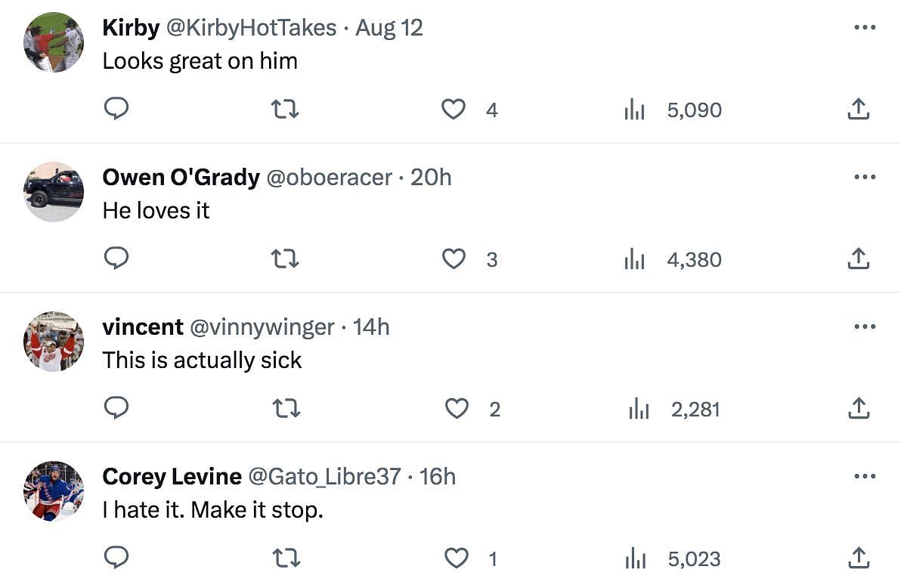Reply to Corey Levine's tweet
901x588 pixels.
116,559
